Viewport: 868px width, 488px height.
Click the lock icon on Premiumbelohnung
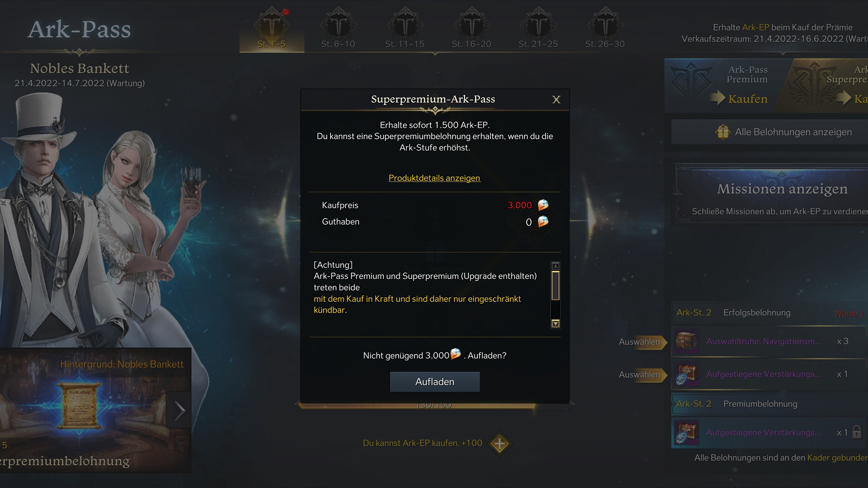(x=857, y=432)
